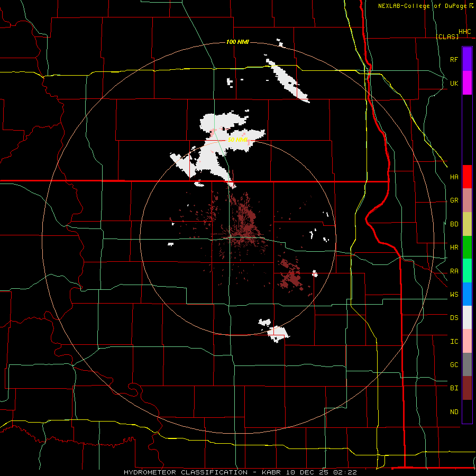Viewport: 476px width, 476px height.
Task: Click the 'WS' legend label
Action: point(454,294)
